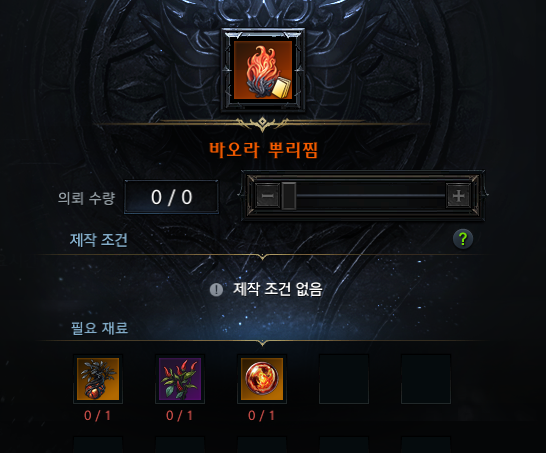Click the 제작 조건 section header
Screen dimensions: 546x453
(99, 240)
